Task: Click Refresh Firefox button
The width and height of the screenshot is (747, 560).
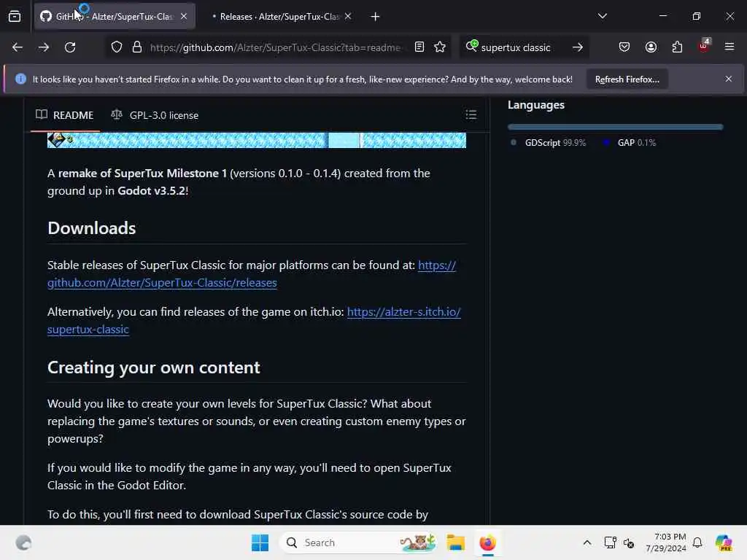Action: (x=627, y=79)
